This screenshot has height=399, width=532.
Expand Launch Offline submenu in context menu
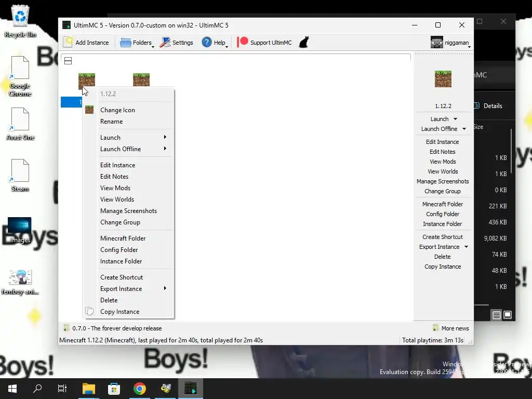click(133, 149)
